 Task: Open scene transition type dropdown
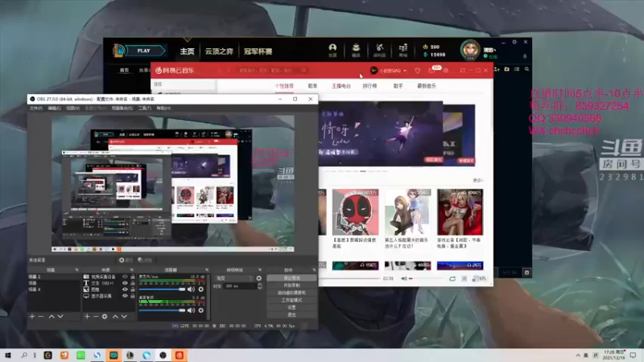coord(234,278)
